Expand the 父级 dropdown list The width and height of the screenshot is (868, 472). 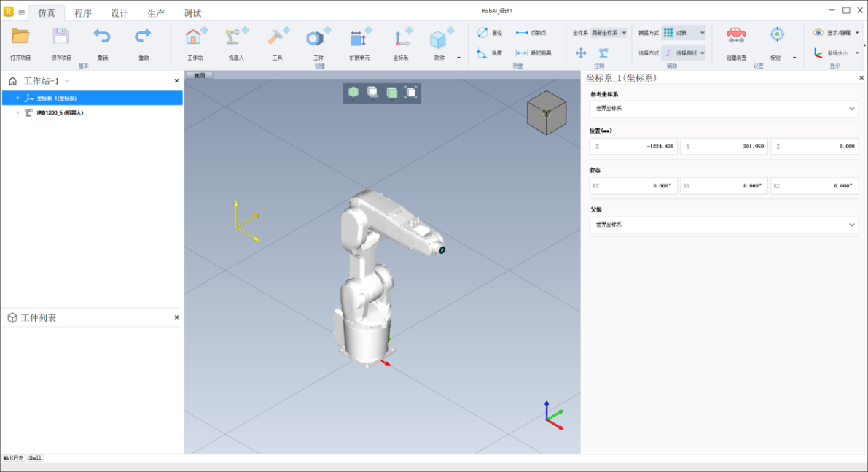(724, 225)
